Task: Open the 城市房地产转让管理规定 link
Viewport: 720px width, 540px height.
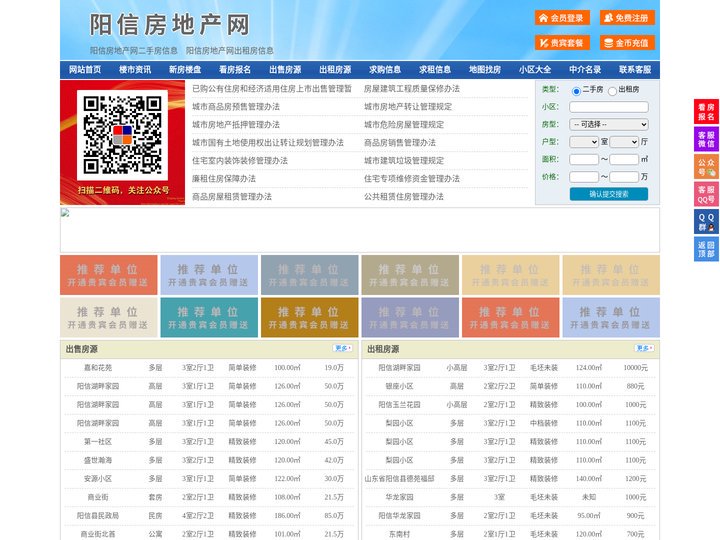Action: pyautogui.click(x=408, y=107)
